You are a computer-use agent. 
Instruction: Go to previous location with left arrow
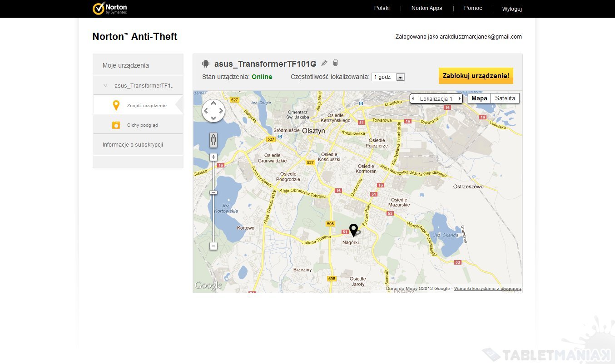(413, 99)
